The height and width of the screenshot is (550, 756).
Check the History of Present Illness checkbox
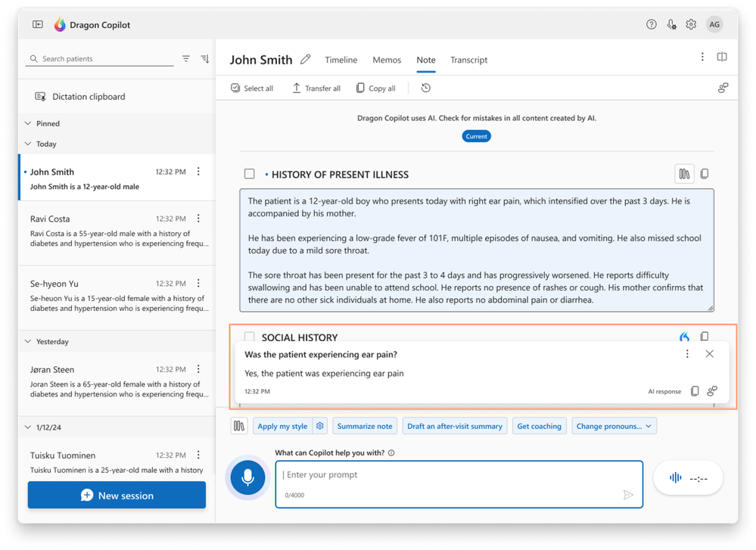(249, 173)
